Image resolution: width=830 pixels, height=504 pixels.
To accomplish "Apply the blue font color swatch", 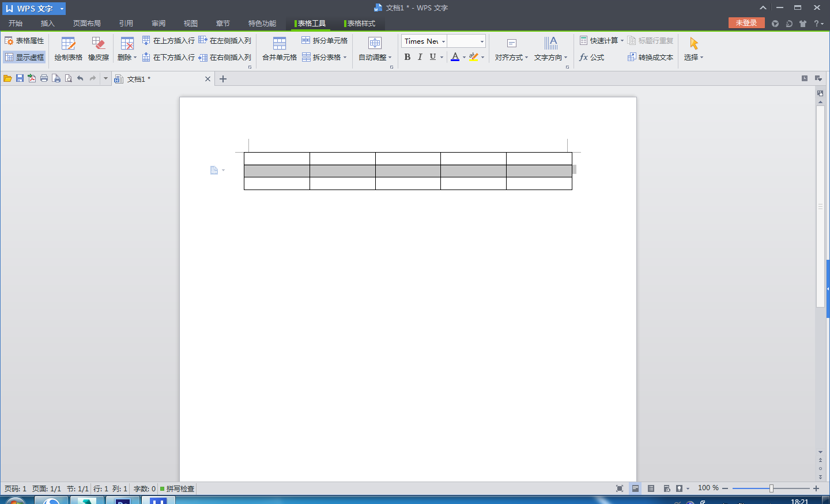I will click(455, 57).
